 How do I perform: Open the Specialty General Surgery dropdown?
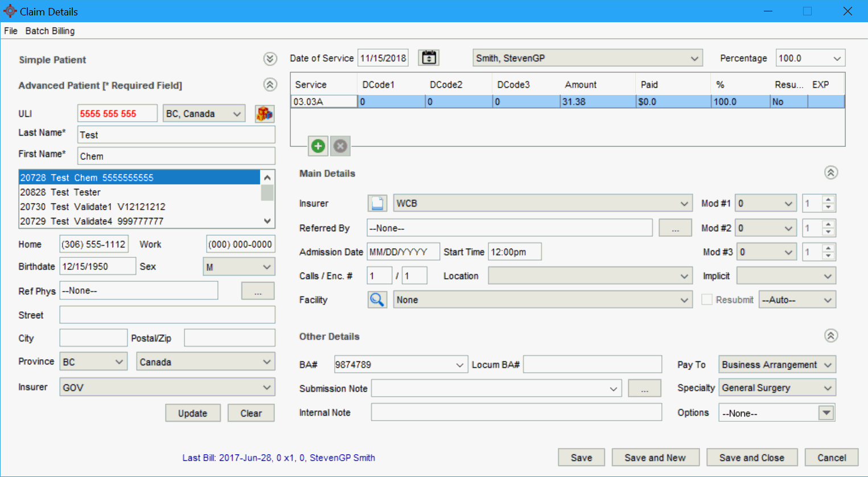[x=777, y=388]
